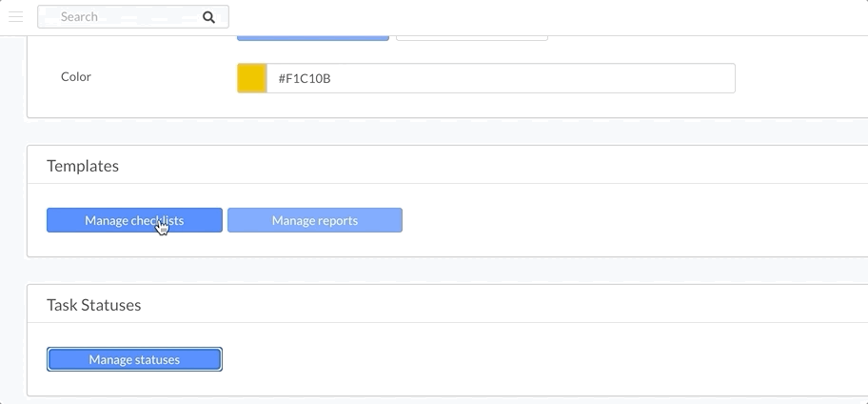Click the Manage statuses button
Screen dimensions: 868x404
point(134,359)
